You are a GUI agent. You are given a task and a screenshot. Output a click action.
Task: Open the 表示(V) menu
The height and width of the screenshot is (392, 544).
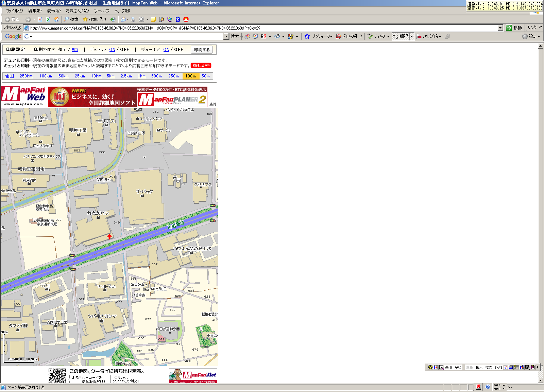pyautogui.click(x=53, y=11)
